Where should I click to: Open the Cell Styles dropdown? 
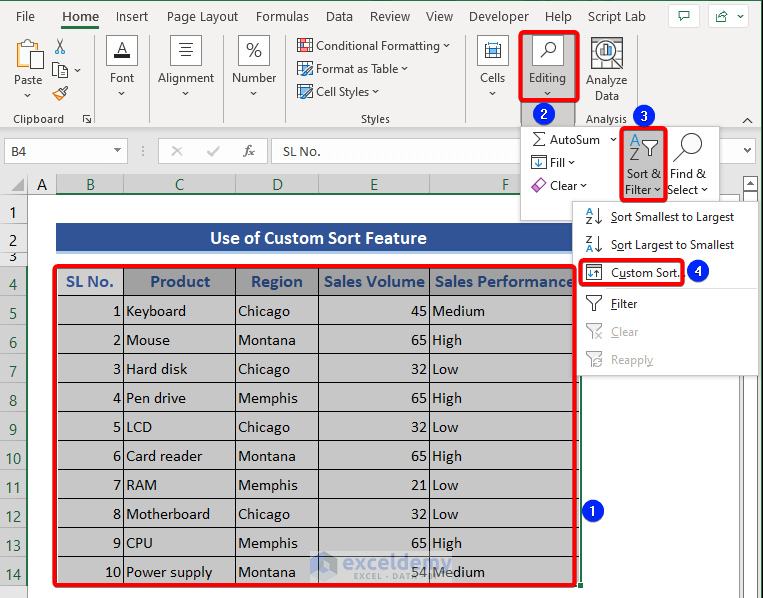click(x=339, y=92)
